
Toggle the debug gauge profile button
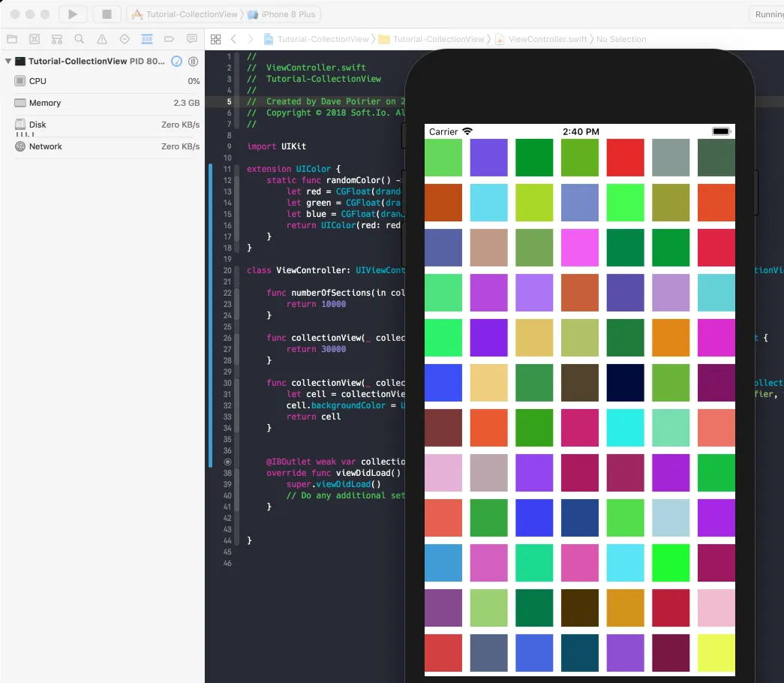click(x=176, y=62)
